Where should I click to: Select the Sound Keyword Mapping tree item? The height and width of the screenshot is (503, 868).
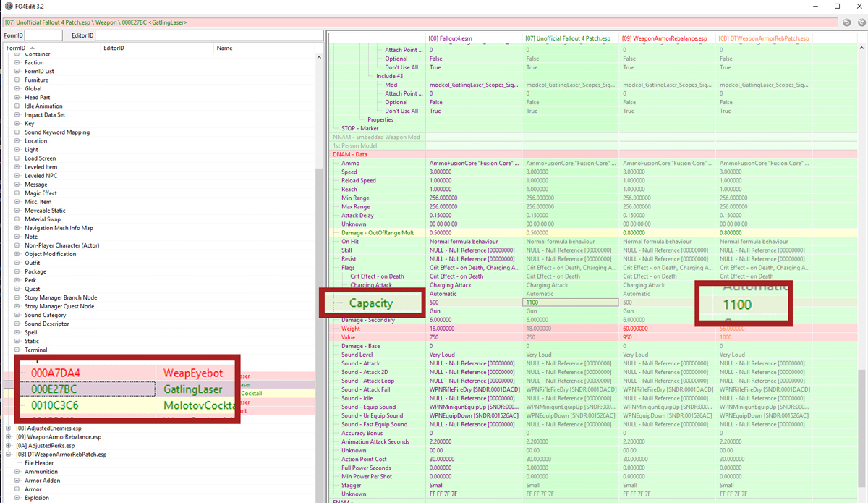pyautogui.click(x=57, y=132)
